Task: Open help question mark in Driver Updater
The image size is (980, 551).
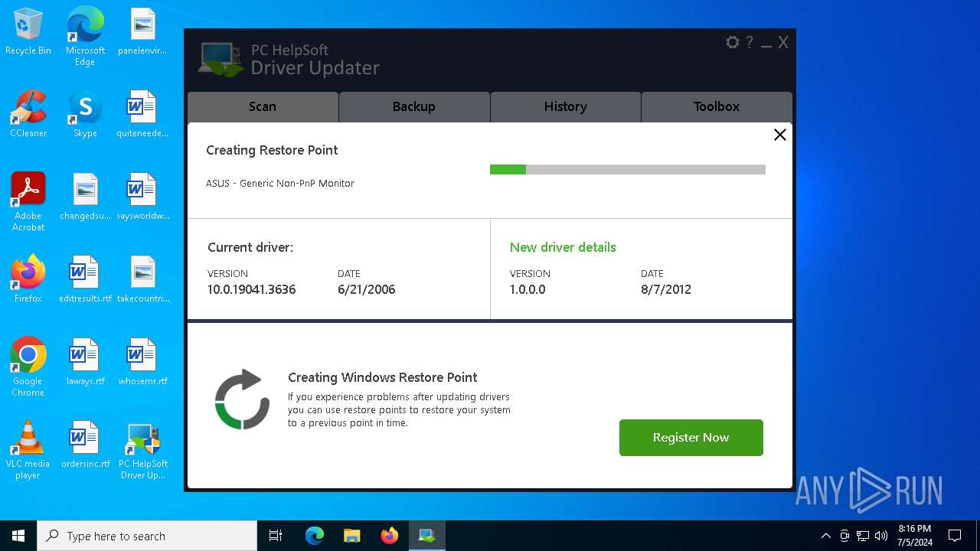Action: (x=750, y=43)
